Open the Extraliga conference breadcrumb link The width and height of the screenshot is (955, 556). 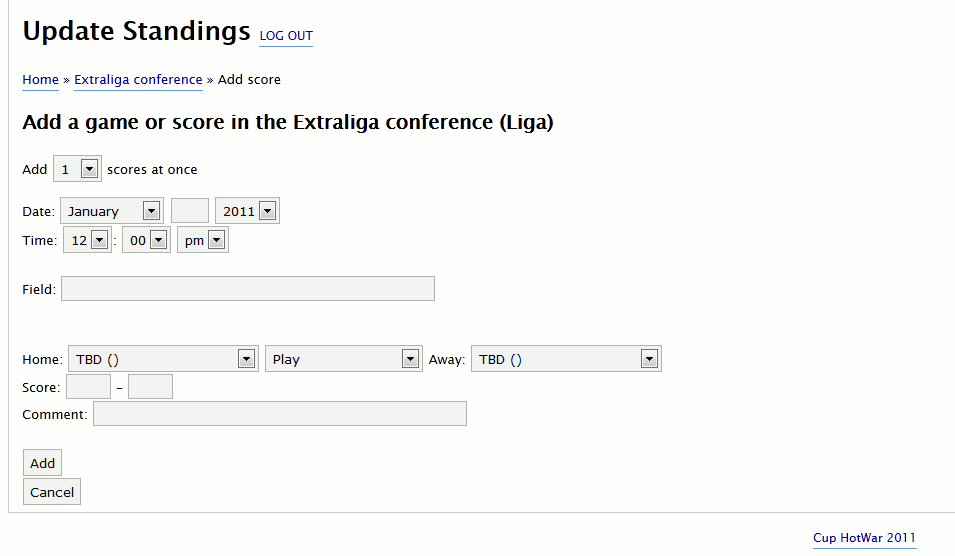click(x=138, y=80)
